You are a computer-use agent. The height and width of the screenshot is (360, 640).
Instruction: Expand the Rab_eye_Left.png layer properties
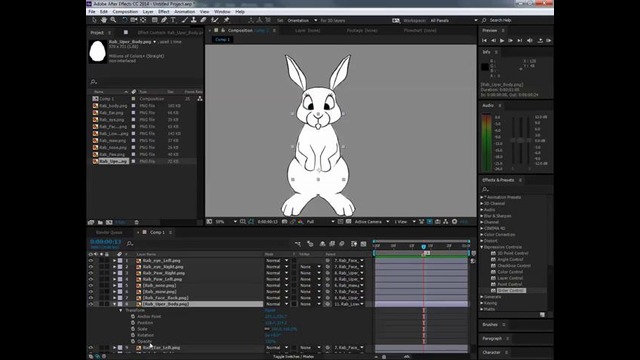115,260
